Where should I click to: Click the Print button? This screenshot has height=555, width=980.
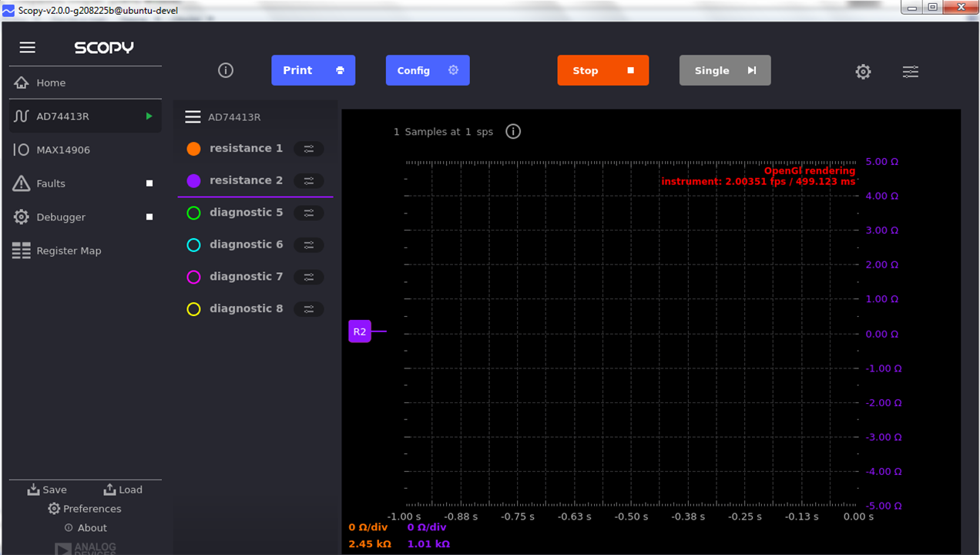click(x=313, y=70)
